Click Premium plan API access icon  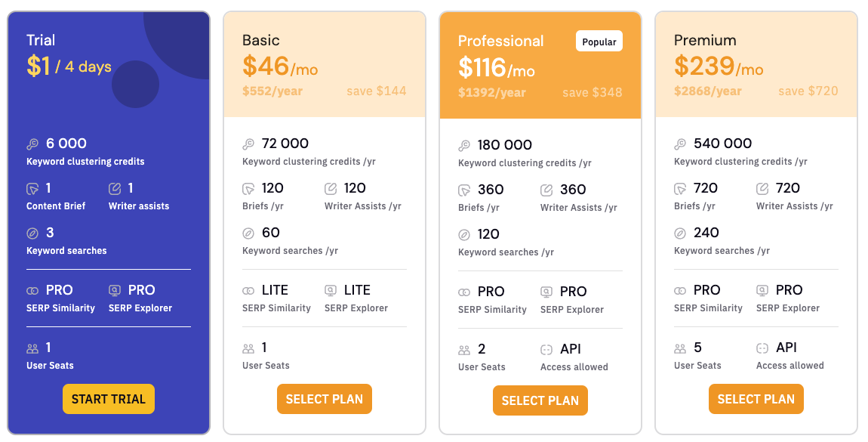pyautogui.click(x=762, y=348)
